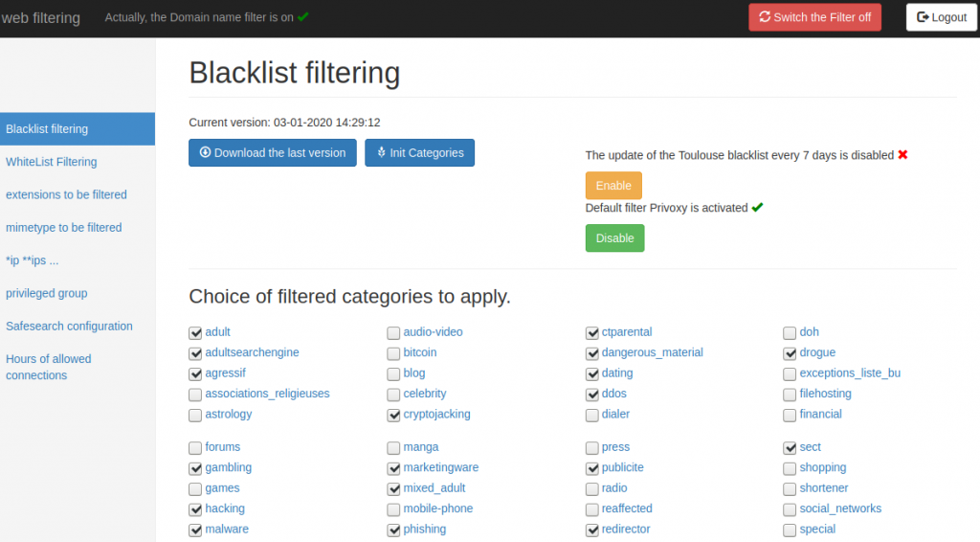Screen dimensions: 980x542
Task: Toggle the gambling category checkbox
Action: (x=196, y=468)
